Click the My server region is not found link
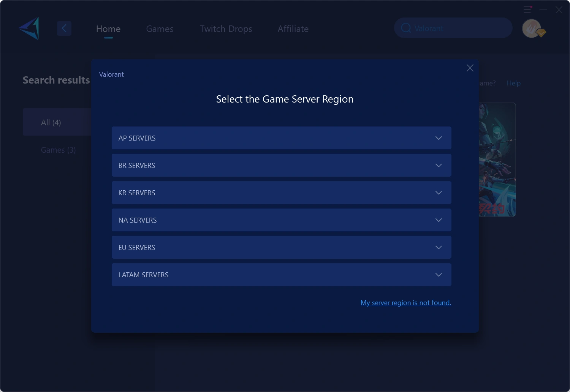The width and height of the screenshot is (570, 392). (x=405, y=302)
